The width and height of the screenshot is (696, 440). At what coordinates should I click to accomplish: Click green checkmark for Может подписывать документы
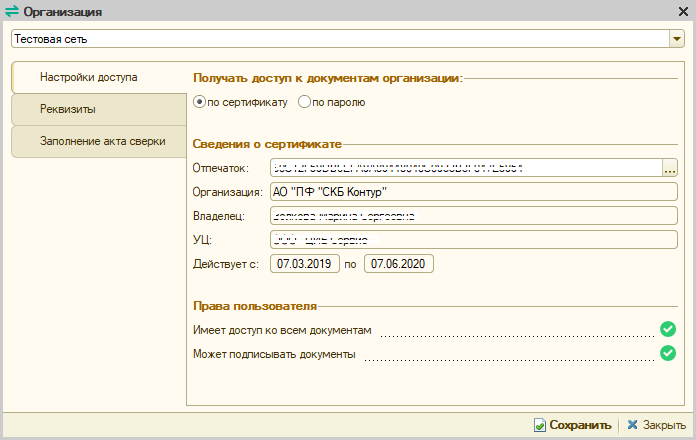click(668, 352)
